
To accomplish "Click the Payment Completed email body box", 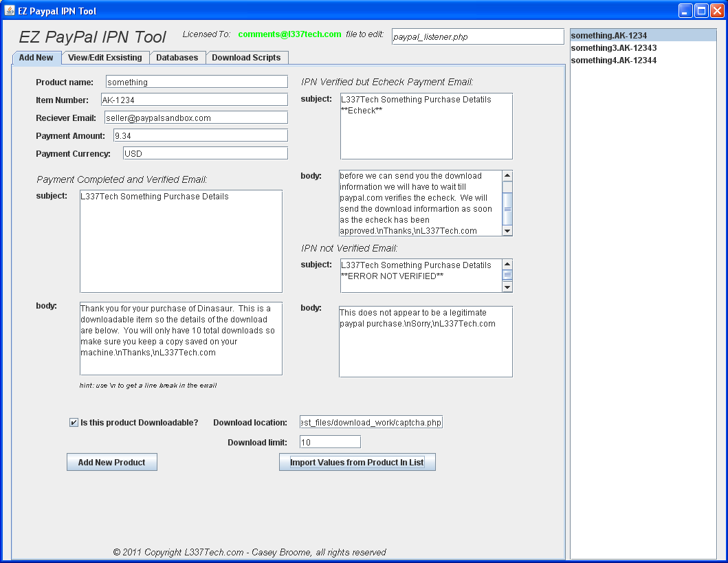I will (181, 339).
